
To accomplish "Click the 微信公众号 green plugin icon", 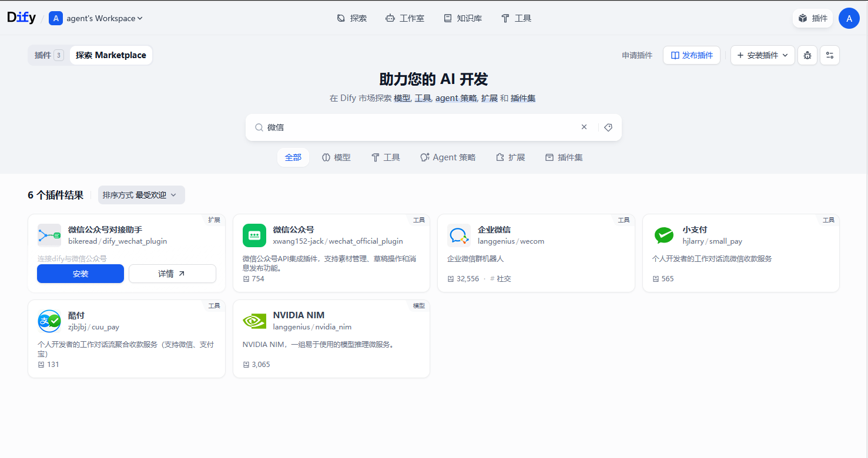I will point(254,235).
